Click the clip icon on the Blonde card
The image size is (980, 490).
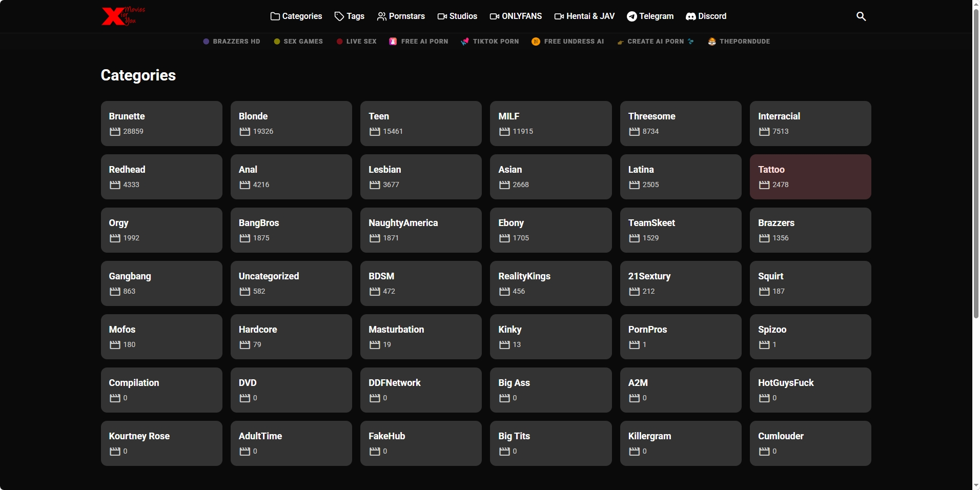(244, 132)
